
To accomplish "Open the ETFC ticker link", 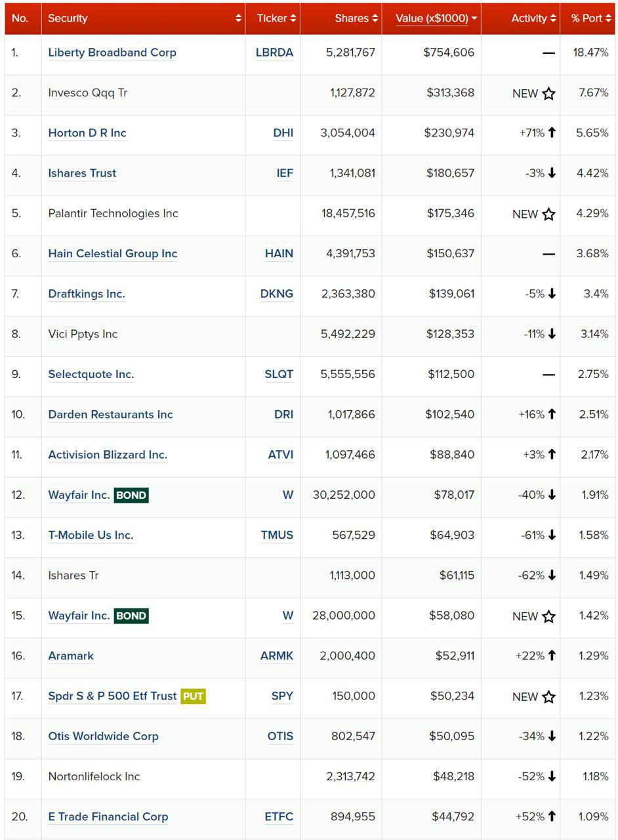I will pos(279,817).
